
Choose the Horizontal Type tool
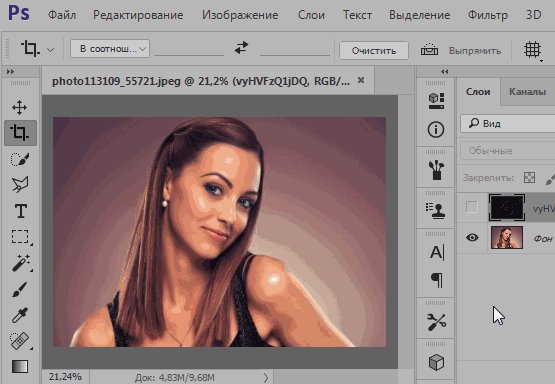(21, 211)
